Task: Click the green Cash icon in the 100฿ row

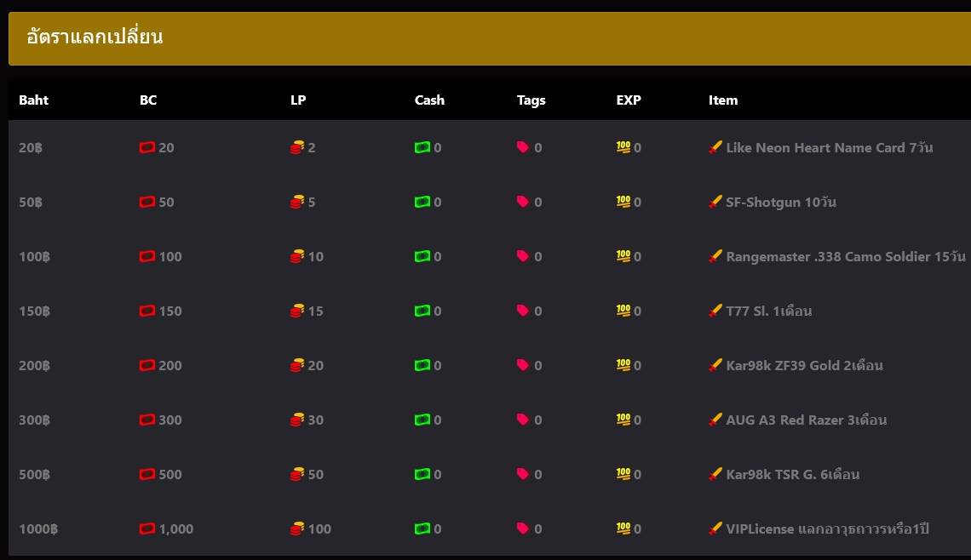Action: [x=422, y=256]
